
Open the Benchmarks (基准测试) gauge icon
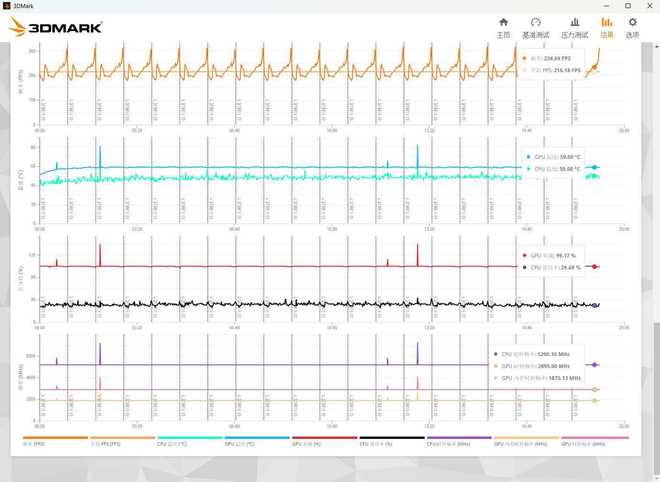[536, 27]
